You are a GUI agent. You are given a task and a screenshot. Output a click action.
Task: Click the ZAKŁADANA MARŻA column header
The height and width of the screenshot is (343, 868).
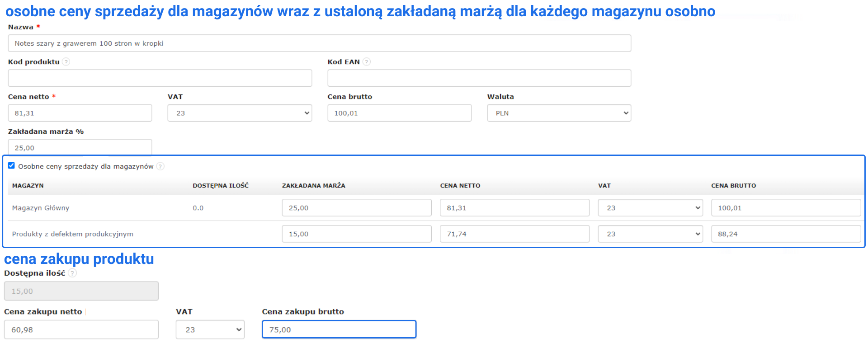(x=314, y=186)
